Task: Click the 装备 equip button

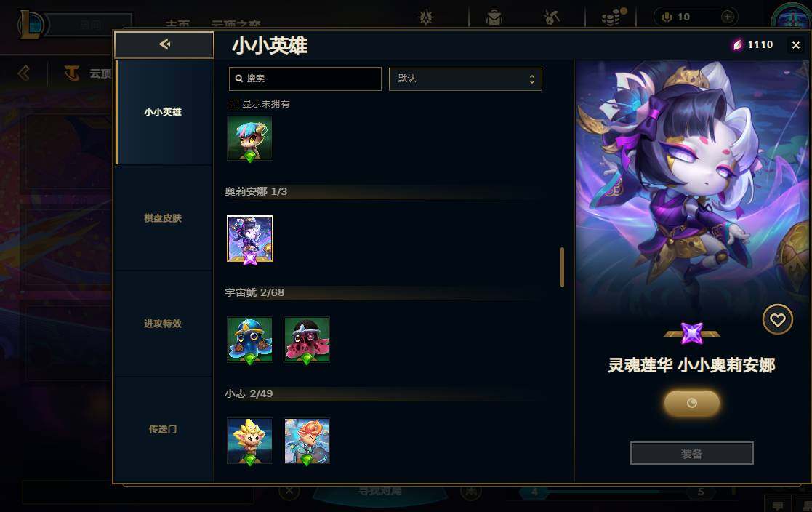Action: (x=691, y=453)
